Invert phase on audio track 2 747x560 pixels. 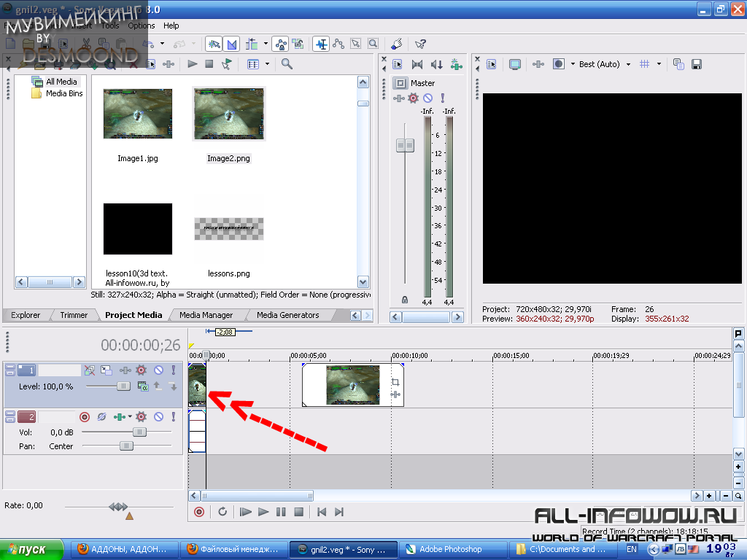point(101,417)
